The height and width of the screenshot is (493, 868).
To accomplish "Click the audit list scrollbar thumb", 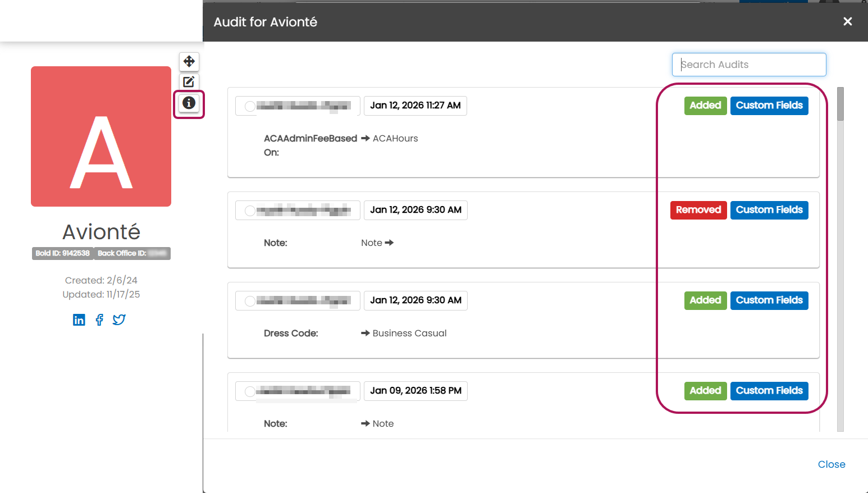I will tap(840, 104).
